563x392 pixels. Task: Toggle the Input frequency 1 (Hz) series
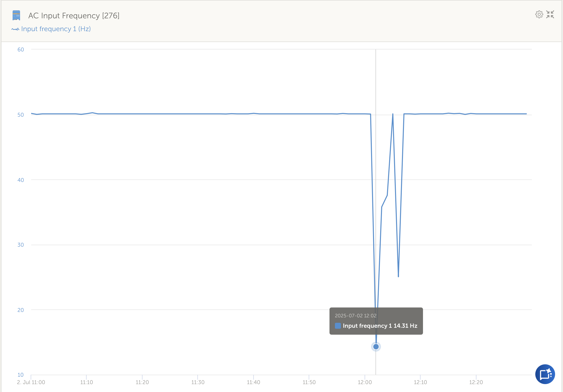tap(56, 29)
